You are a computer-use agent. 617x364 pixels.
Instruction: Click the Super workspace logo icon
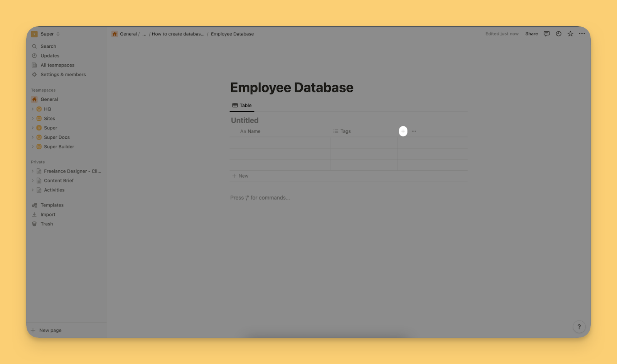34,34
